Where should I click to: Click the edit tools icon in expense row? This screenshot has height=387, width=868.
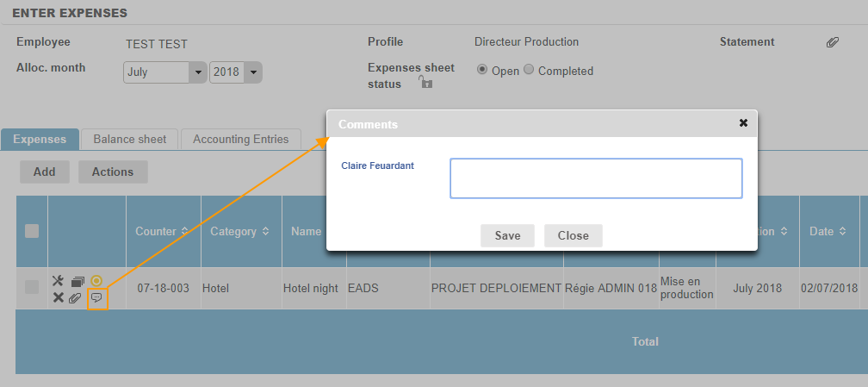pyautogui.click(x=59, y=281)
